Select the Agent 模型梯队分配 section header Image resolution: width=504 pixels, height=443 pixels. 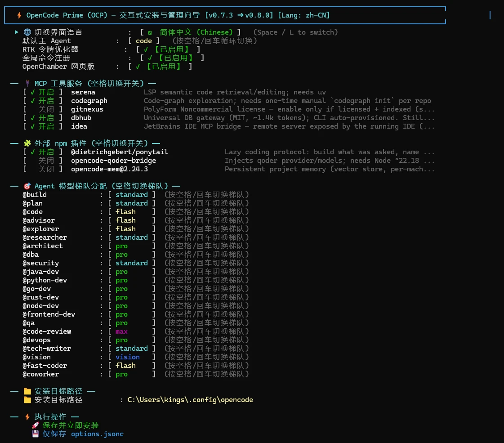[x=95, y=186]
